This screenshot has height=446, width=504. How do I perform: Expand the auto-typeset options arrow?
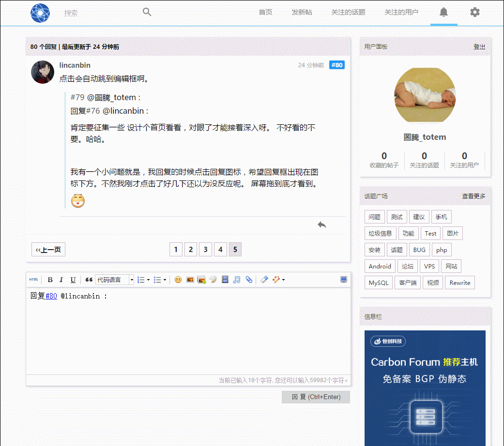[283, 280]
